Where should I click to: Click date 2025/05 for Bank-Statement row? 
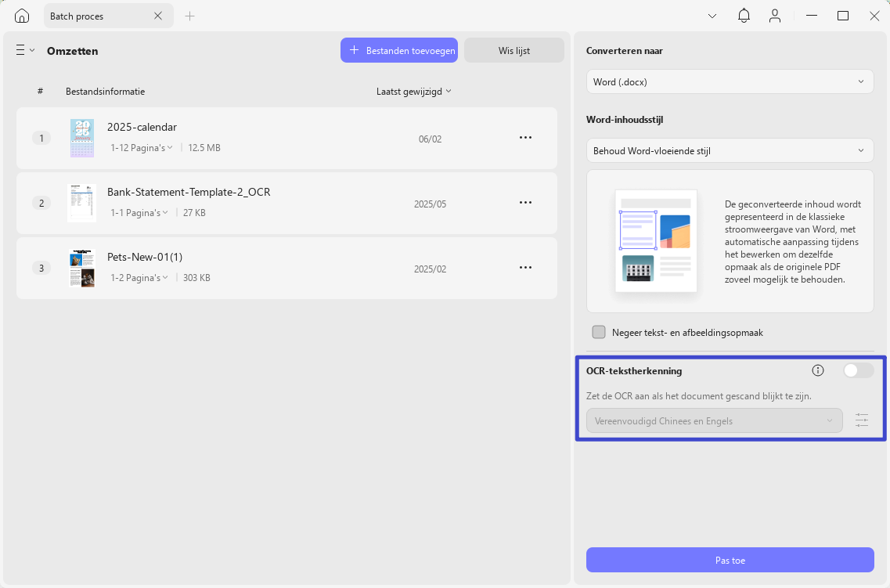click(430, 204)
